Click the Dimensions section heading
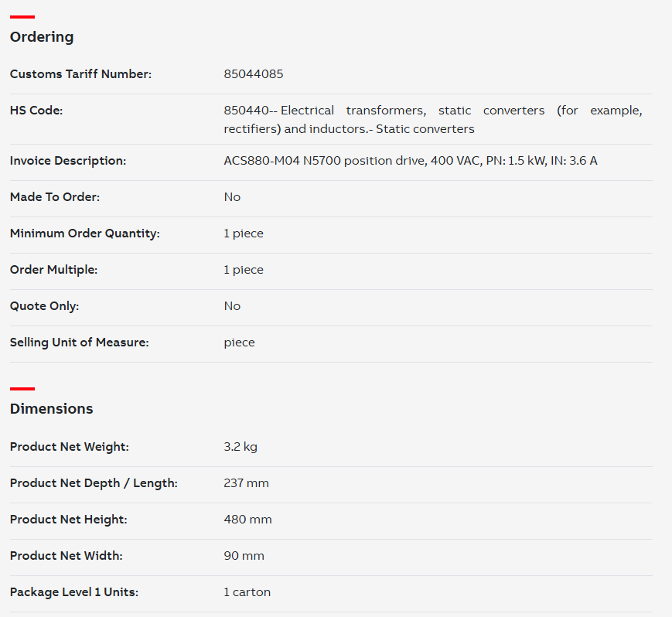Viewport: 672px width, 617px height. pyautogui.click(x=52, y=409)
